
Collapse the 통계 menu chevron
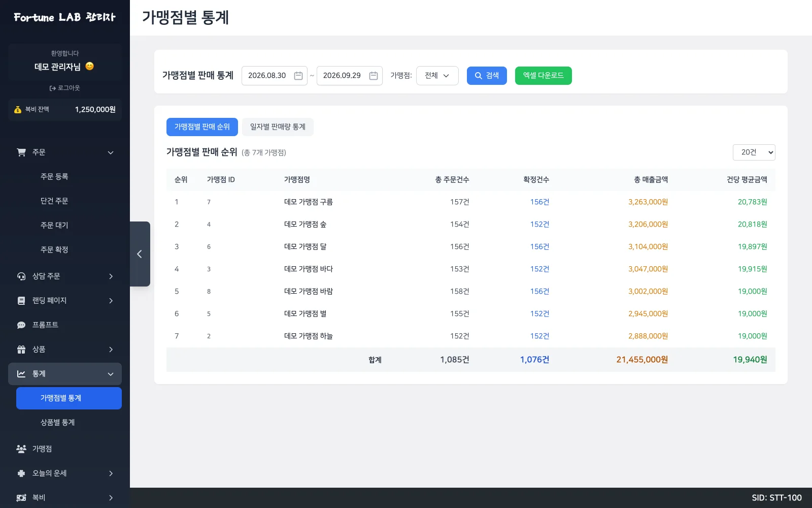[x=111, y=374]
